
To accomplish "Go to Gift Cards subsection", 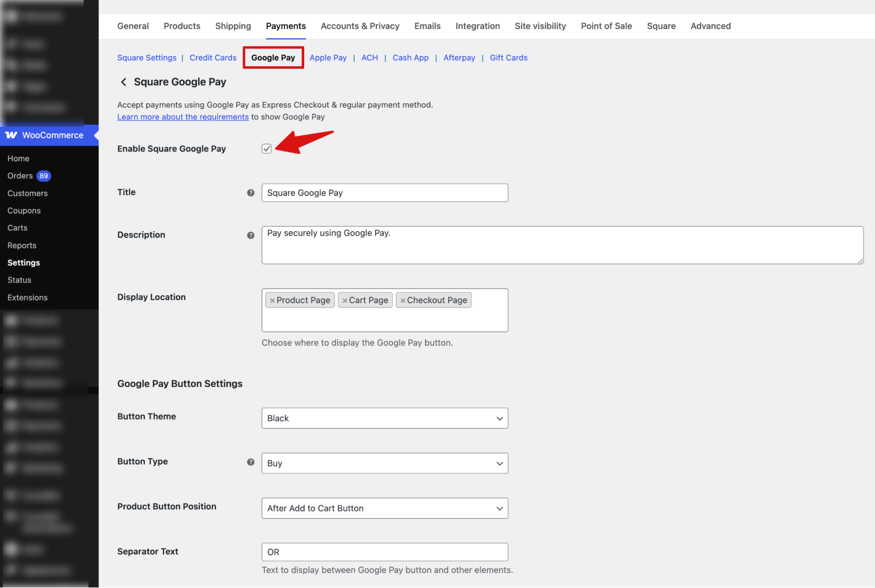I will click(509, 58).
